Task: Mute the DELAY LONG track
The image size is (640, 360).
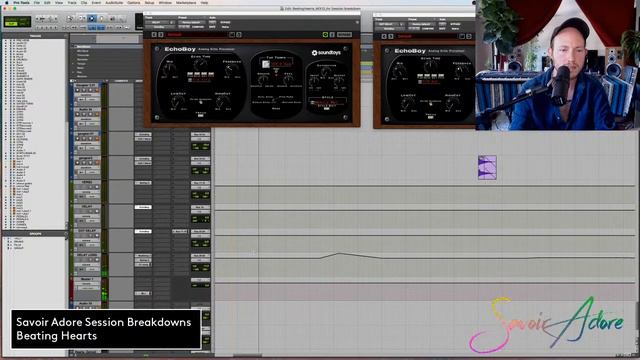Action: point(97,260)
